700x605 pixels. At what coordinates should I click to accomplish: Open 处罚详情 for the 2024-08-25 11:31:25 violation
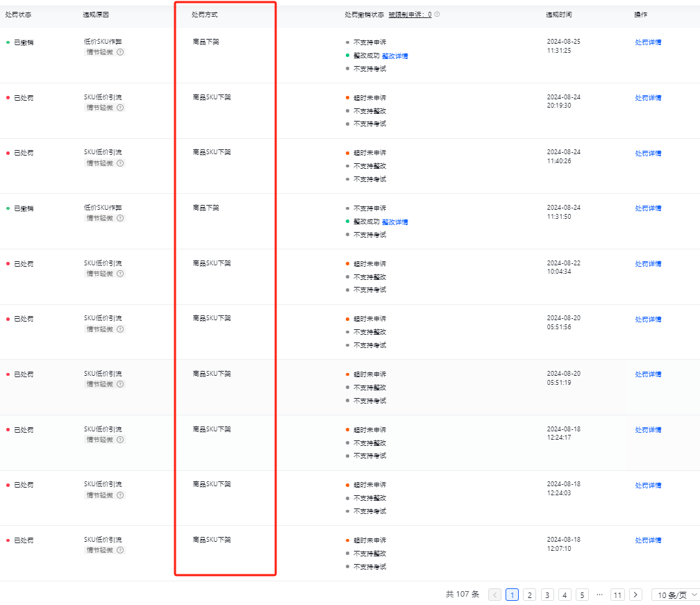[648, 42]
